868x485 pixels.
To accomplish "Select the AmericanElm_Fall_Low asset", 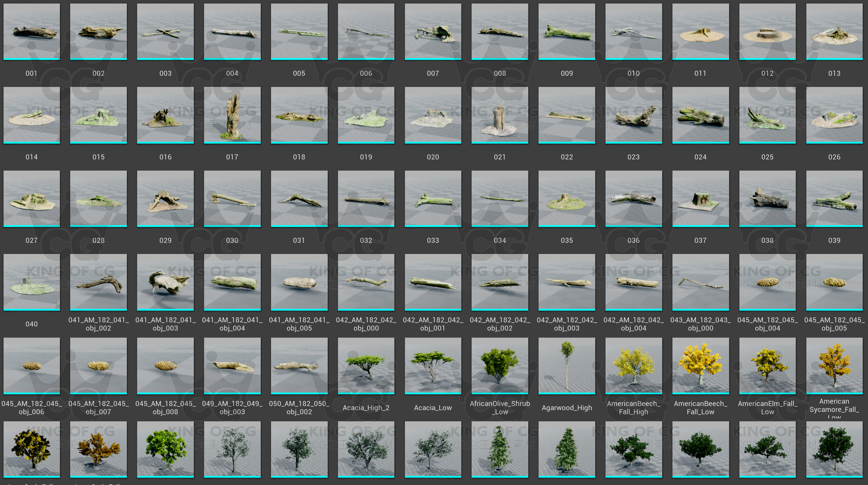I will click(767, 366).
